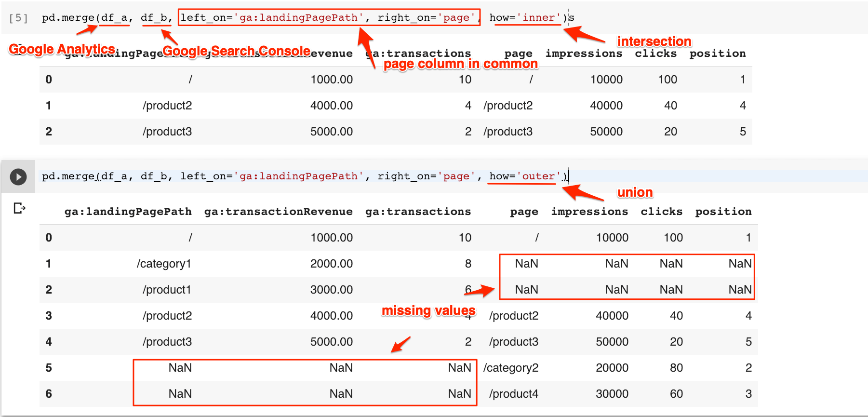Click NaN impressions in the /category1 row
Image resolution: width=868 pixels, height=417 pixels.
pos(616,264)
